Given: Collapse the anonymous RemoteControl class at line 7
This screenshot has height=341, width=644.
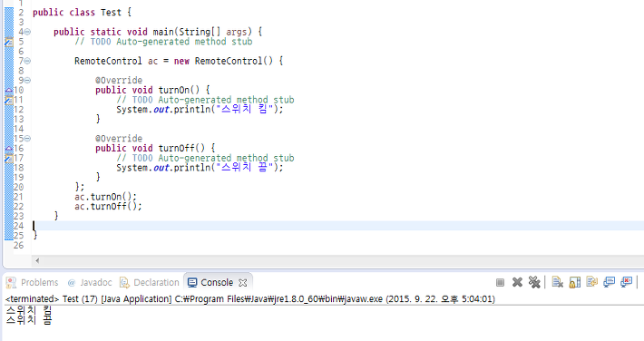Looking at the screenshot, I should tap(27, 61).
